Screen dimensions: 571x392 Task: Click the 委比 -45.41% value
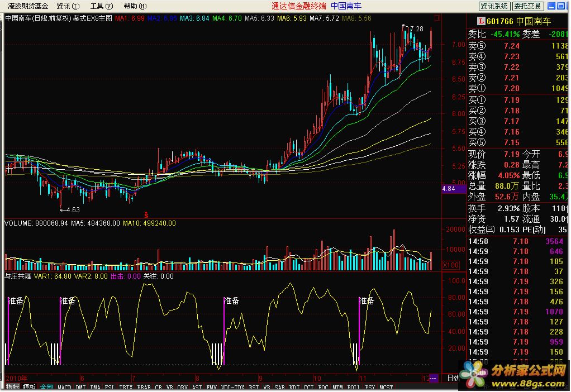(x=505, y=34)
